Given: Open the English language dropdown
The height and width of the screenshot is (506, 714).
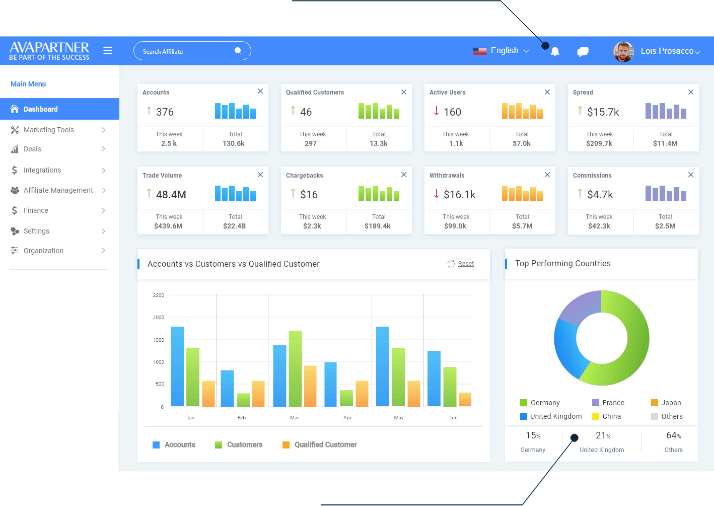Looking at the screenshot, I should coord(501,51).
